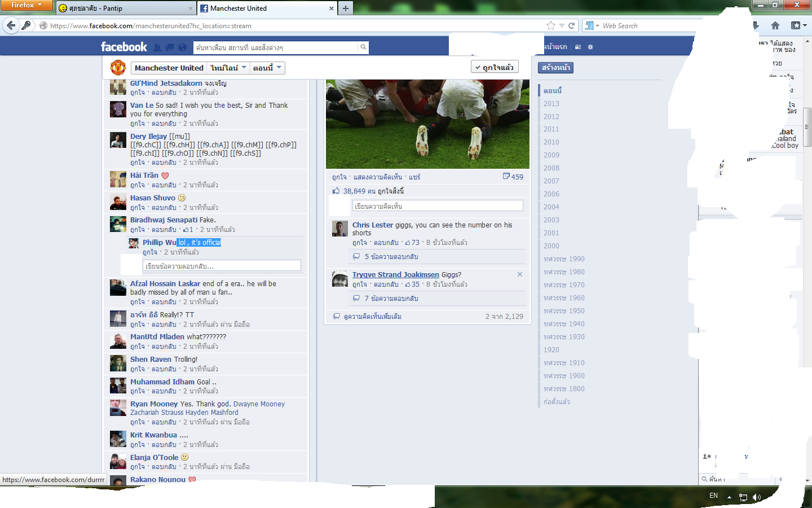Click the Manchester United crest logo
The width and height of the screenshot is (812, 508).
(x=118, y=68)
